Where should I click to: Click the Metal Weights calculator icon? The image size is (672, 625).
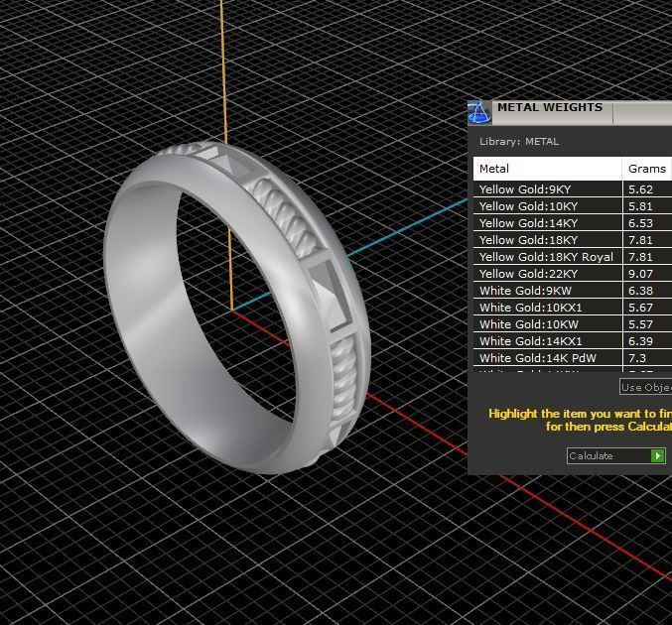click(x=479, y=113)
